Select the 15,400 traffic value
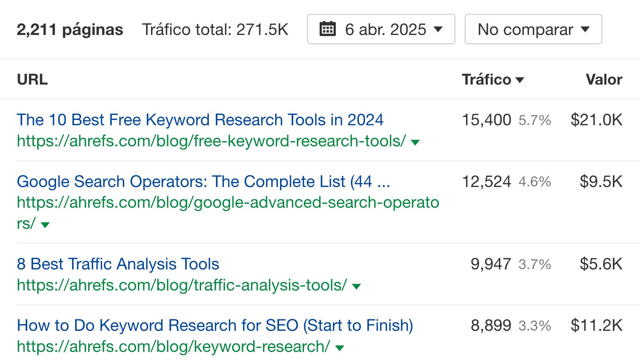 coord(487,120)
